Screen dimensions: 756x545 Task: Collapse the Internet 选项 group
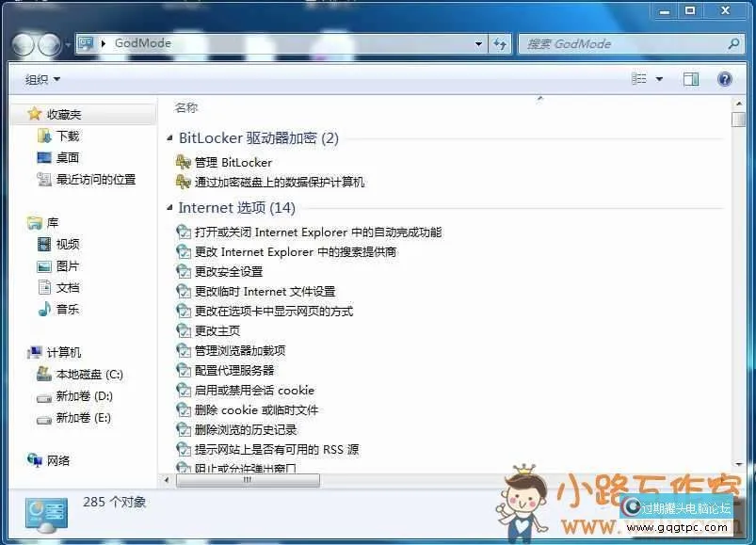[x=170, y=208]
